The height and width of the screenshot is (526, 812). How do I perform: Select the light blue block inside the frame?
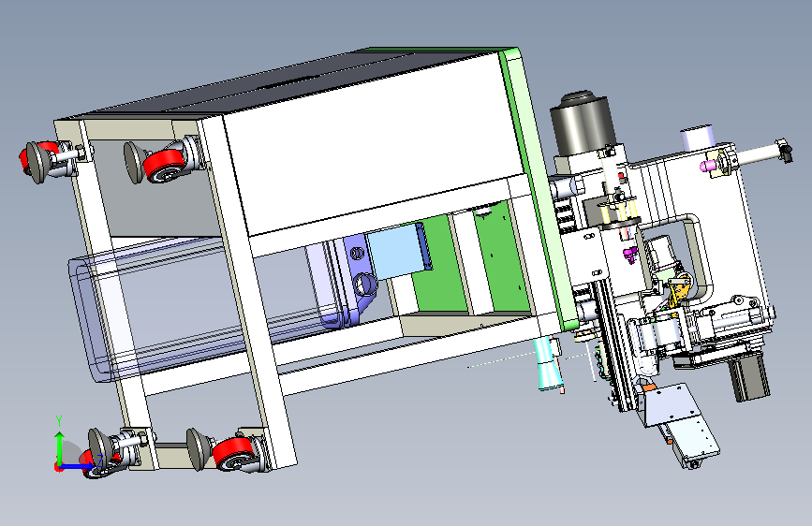(x=399, y=251)
